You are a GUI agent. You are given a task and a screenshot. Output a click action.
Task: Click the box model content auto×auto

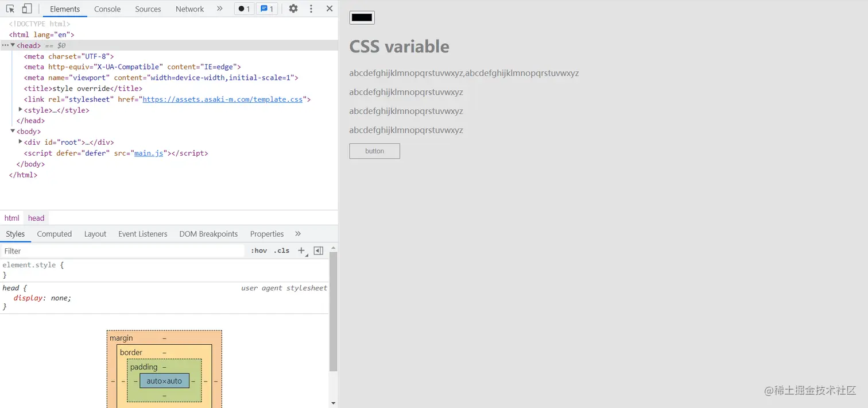(x=164, y=380)
